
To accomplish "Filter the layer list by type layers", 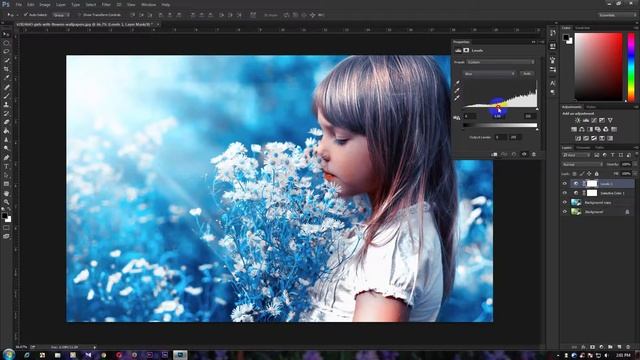I will click(613, 155).
